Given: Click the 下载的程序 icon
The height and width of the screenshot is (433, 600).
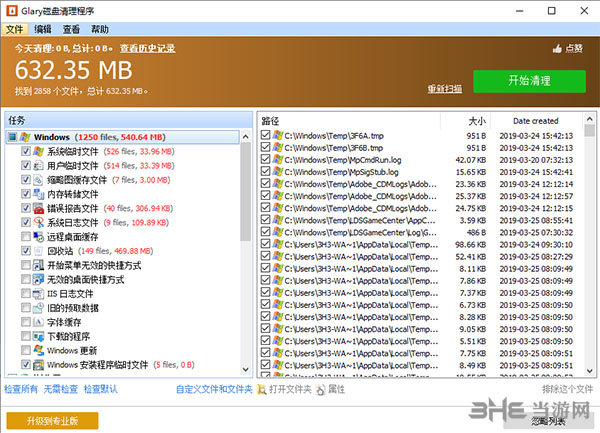Looking at the screenshot, I should (38, 336).
